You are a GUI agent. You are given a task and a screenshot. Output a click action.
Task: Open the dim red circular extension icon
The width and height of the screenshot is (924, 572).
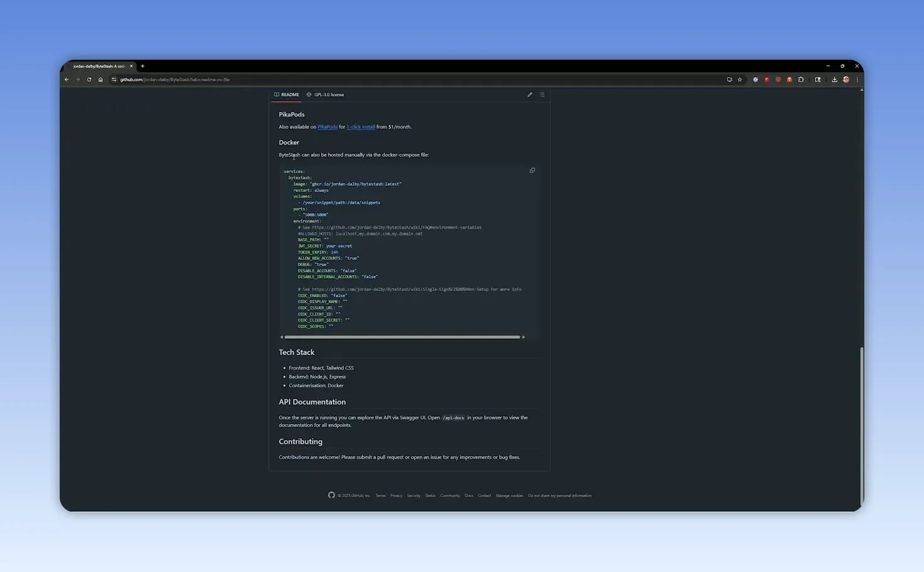(778, 80)
